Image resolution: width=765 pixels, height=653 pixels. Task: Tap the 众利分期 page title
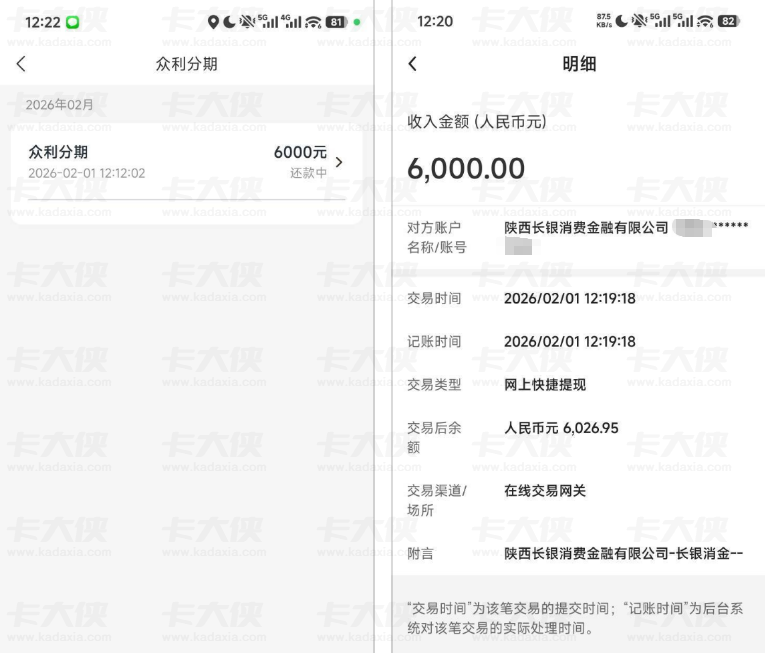coord(186,64)
